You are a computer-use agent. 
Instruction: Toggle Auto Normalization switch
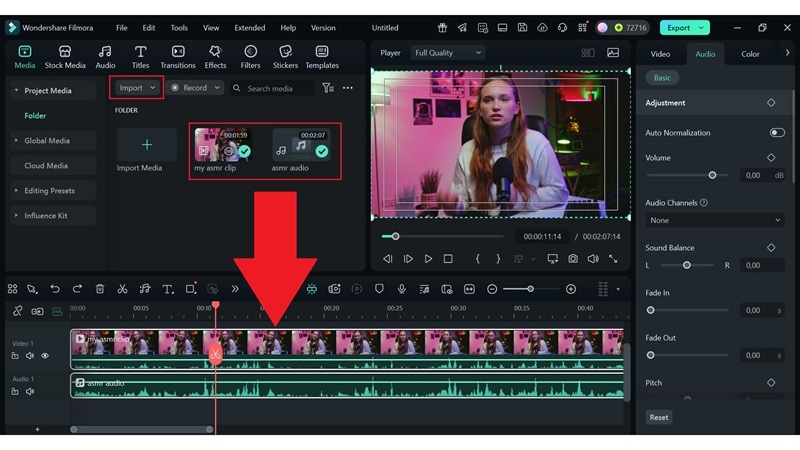[777, 133]
